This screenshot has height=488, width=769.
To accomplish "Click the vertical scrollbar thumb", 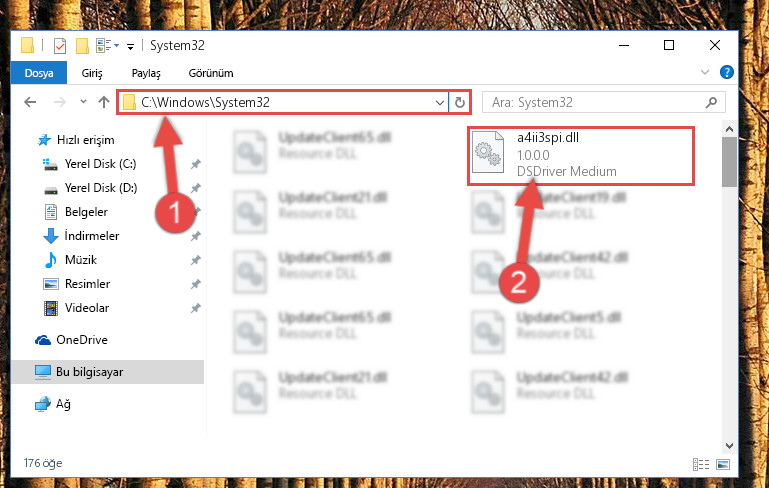I will (x=729, y=162).
